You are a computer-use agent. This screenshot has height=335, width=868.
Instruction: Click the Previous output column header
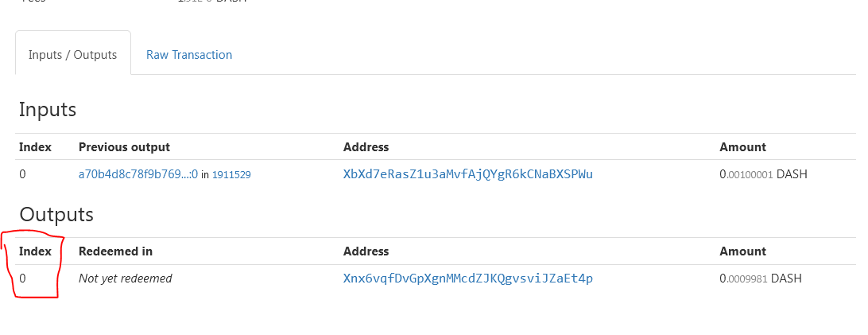[125, 147]
